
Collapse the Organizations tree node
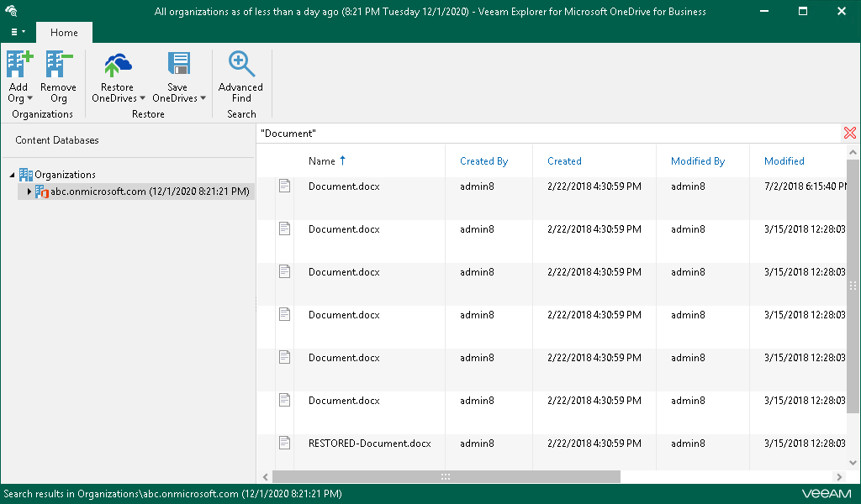coord(12,175)
